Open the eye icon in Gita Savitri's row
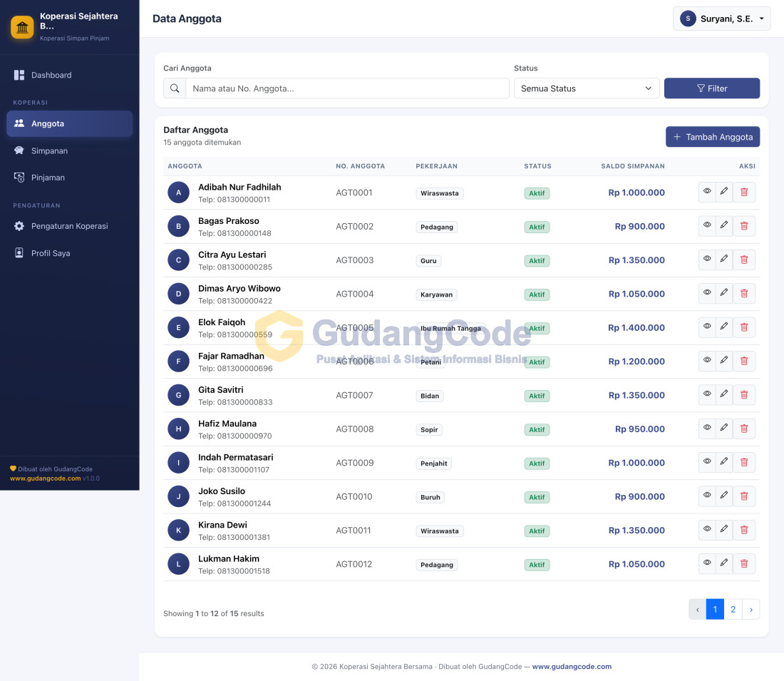The image size is (784, 681). pyautogui.click(x=707, y=395)
